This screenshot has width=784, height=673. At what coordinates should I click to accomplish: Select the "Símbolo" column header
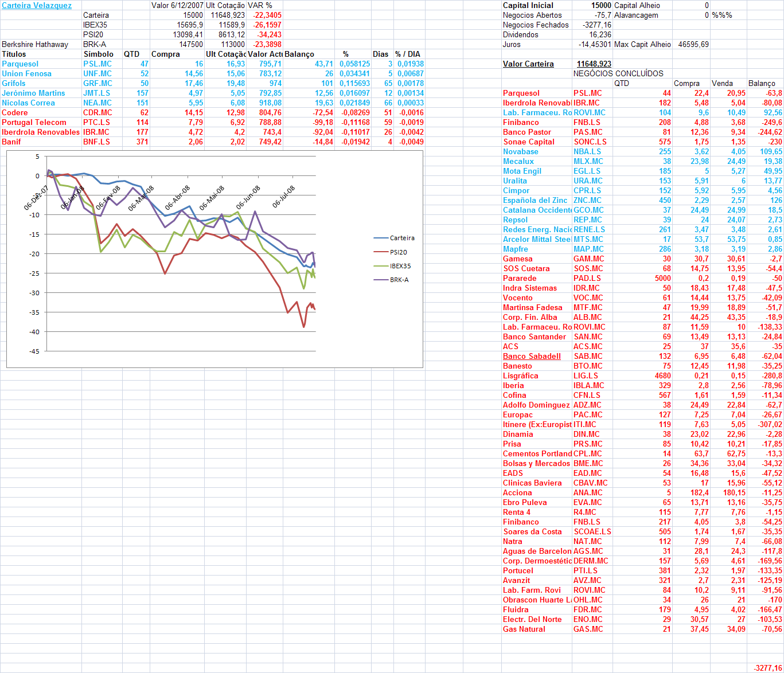pos(98,54)
